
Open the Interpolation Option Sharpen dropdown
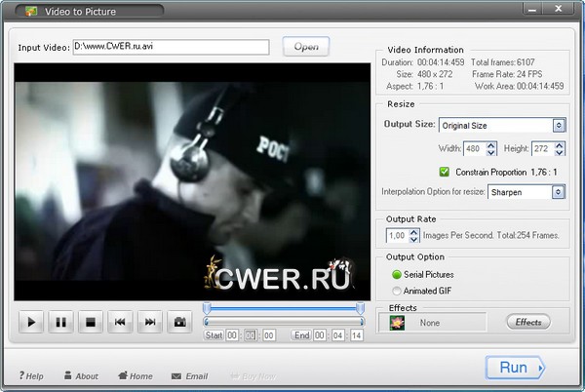[x=559, y=192]
